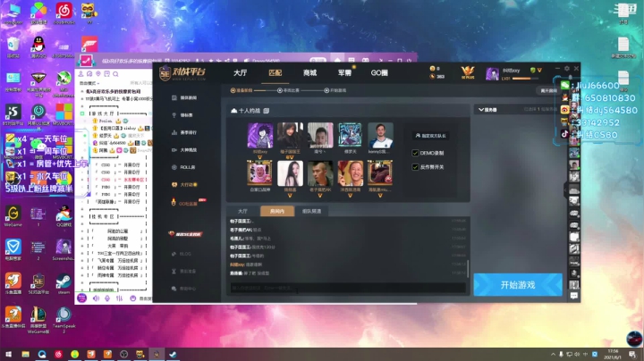
Task: Expand the 服务器 server dropdown
Action: point(487,110)
